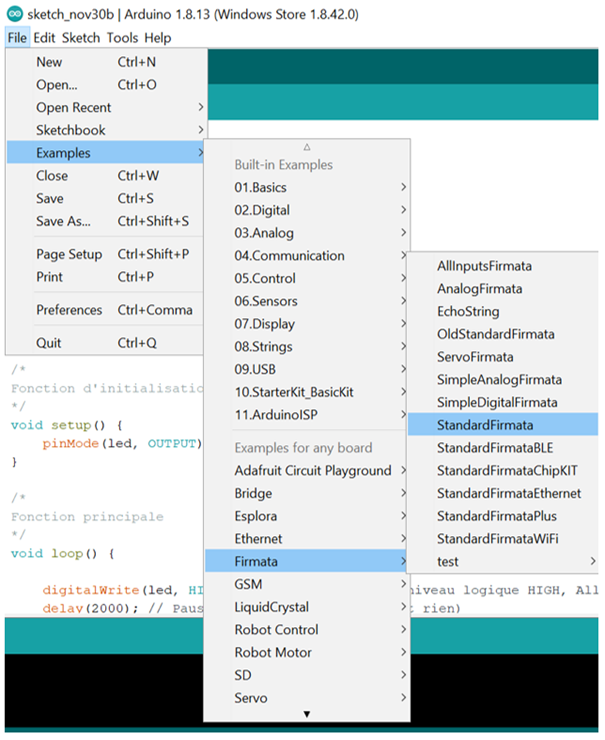This screenshot has width=605, height=740.
Task: Expand the Open Recent submenu
Action: pyautogui.click(x=74, y=108)
